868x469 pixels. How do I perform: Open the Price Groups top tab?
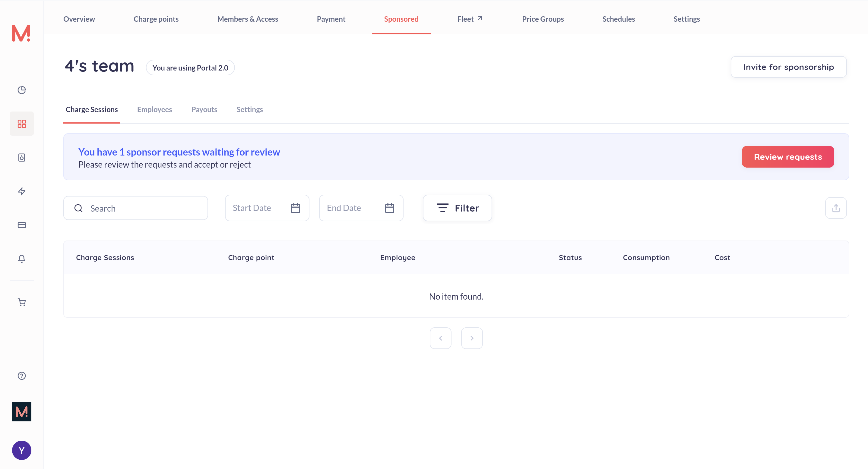pyautogui.click(x=543, y=19)
